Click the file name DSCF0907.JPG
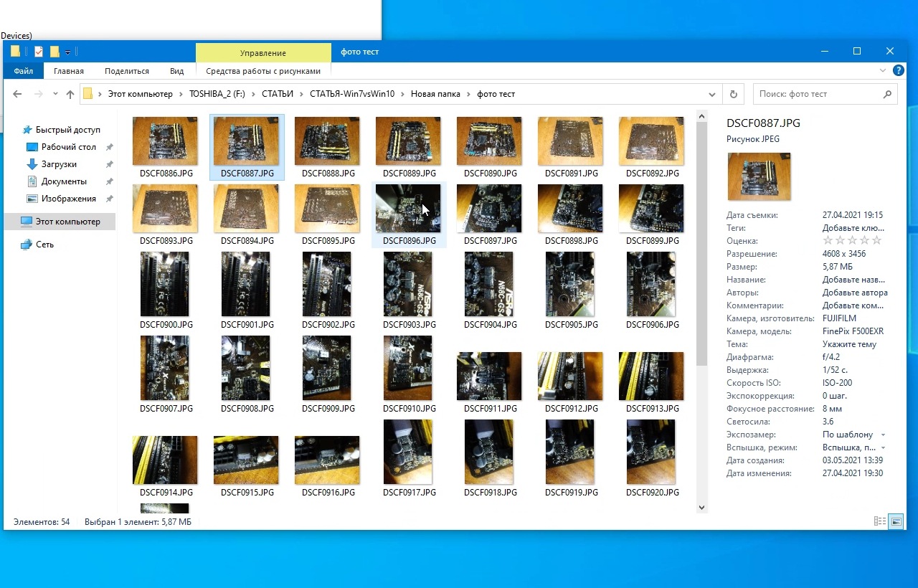This screenshot has width=918, height=588. [x=166, y=409]
